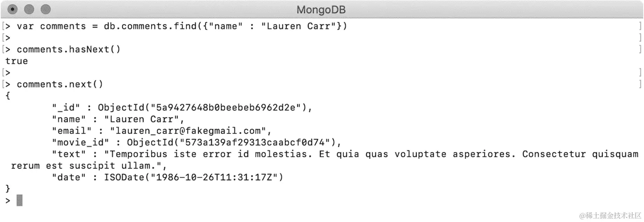
Task: Click the closing curly brace of the document
Action: (8, 189)
